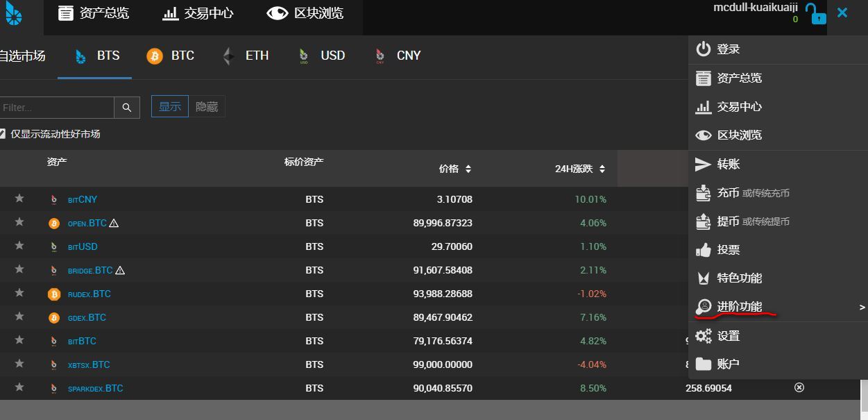The width and height of the screenshot is (868, 420).
Task: Click the Filter input field
Action: 57,108
